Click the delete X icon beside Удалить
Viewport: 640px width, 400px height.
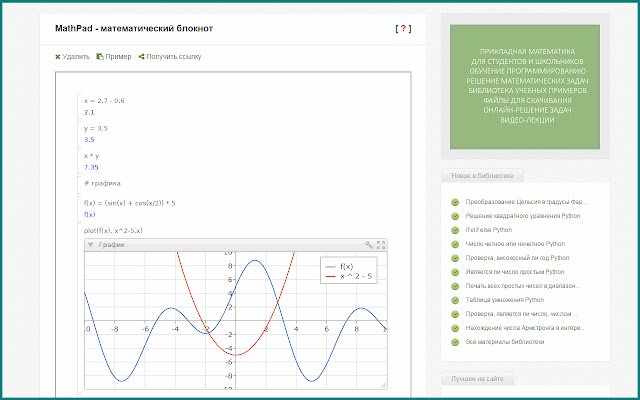58,57
